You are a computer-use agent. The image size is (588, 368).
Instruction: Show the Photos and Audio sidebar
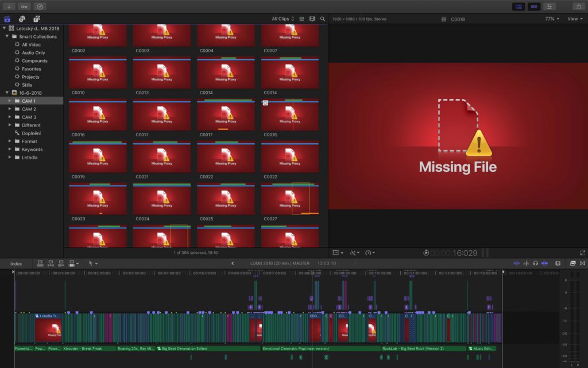coord(22,19)
